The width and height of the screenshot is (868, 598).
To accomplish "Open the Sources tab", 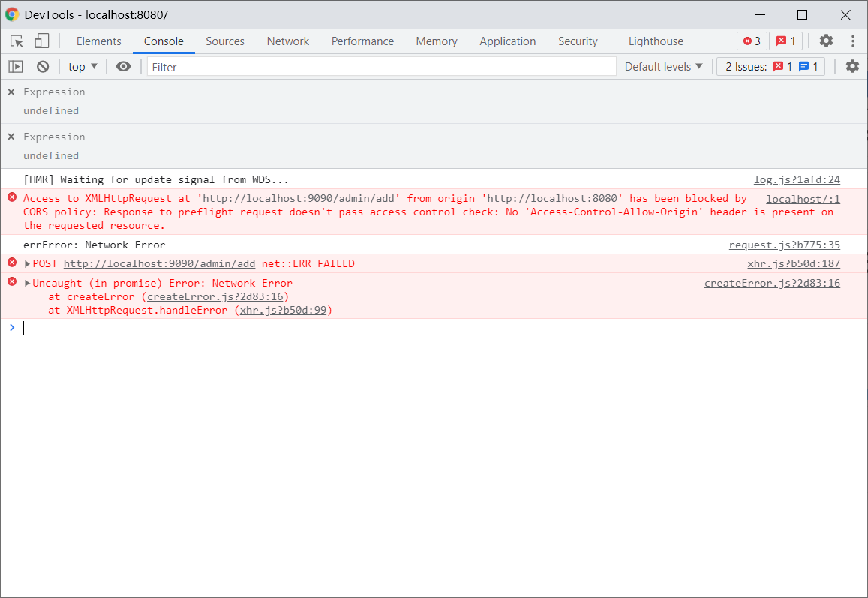I will coord(225,41).
